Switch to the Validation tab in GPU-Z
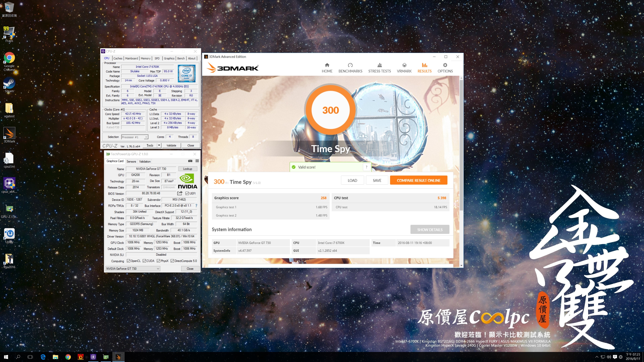 point(145,161)
